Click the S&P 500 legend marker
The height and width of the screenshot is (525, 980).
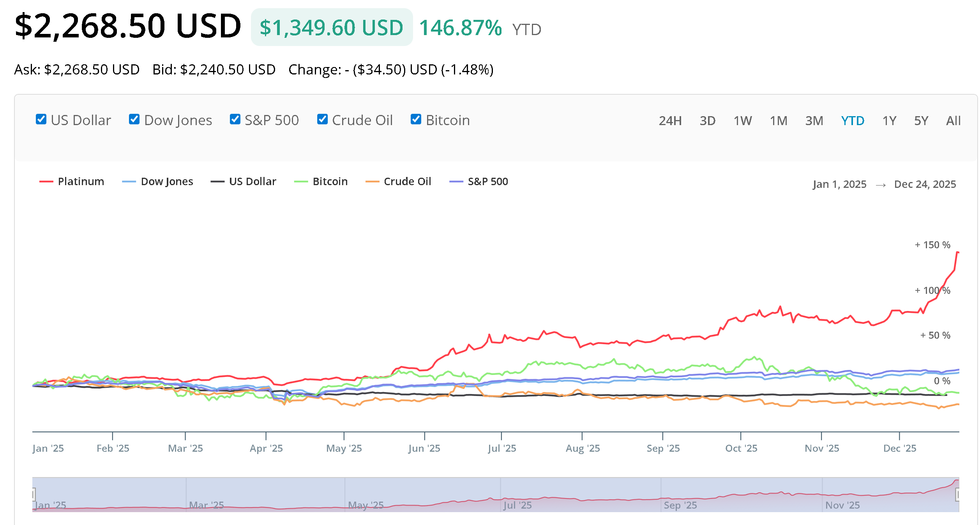pos(456,182)
